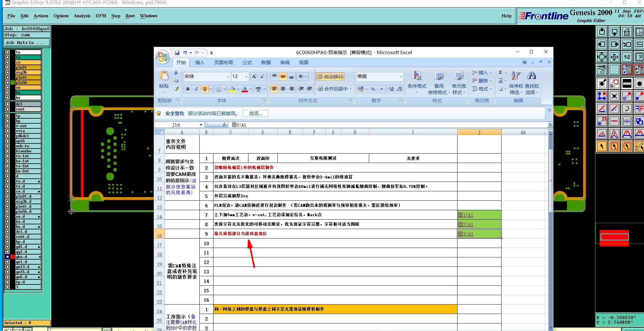Toggle visibility checkbox for layer gko.d
The width and height of the screenshot is (644, 331).
click(8, 257)
